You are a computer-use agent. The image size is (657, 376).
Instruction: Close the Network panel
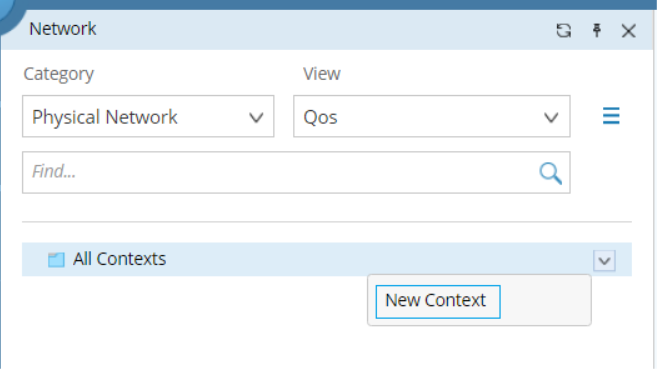point(629,31)
